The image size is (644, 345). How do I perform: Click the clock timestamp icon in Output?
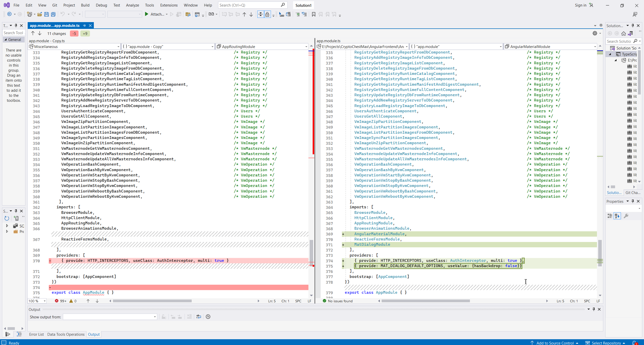click(x=208, y=317)
